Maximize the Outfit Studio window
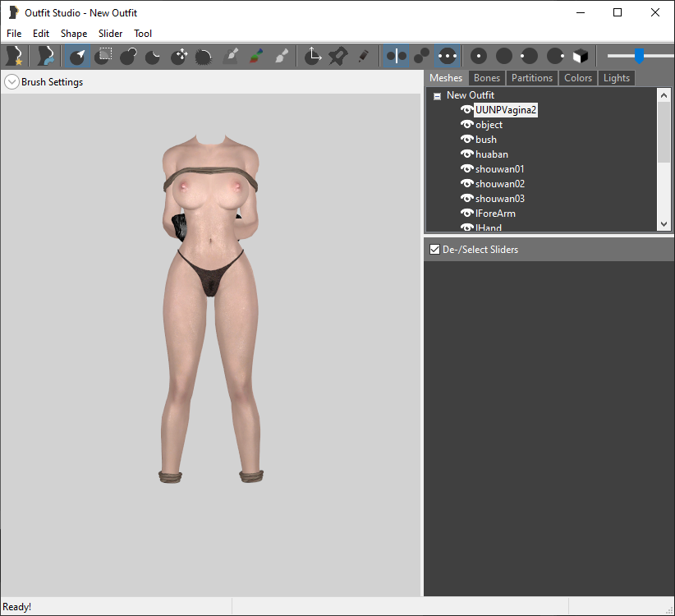675x616 pixels. 618,12
